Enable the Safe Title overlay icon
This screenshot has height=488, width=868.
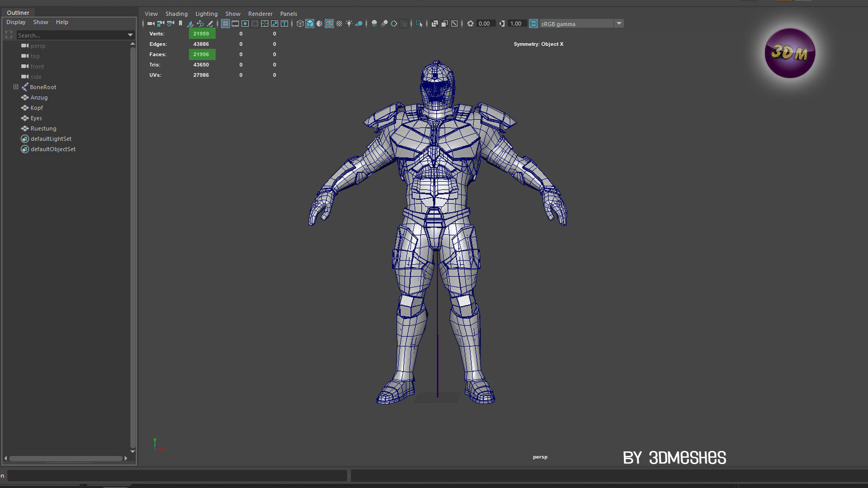click(x=284, y=23)
